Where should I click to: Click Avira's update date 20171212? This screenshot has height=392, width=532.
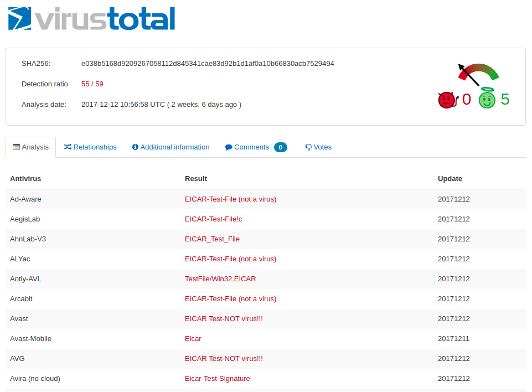pos(453,379)
